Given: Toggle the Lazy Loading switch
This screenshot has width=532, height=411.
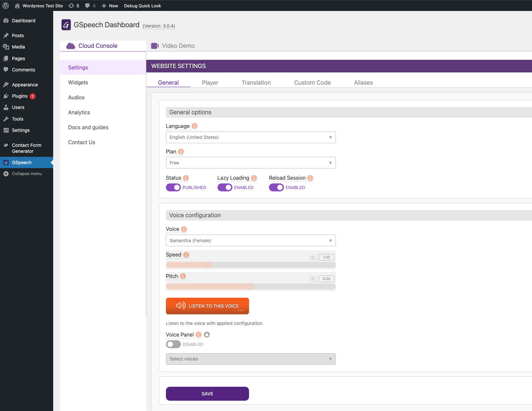Looking at the screenshot, I should 225,187.
